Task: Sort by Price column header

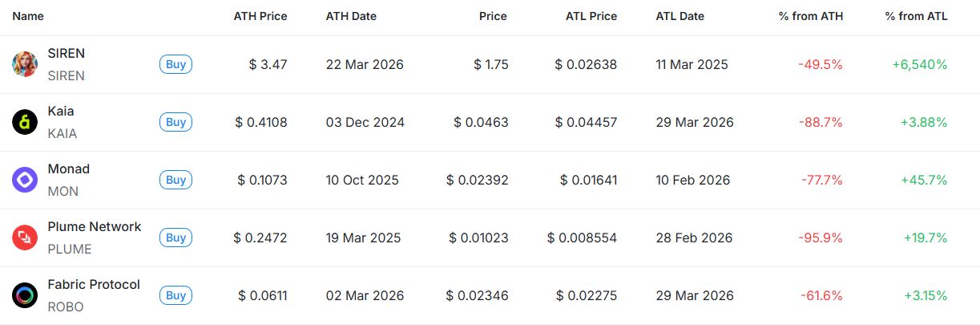Action: point(493,16)
